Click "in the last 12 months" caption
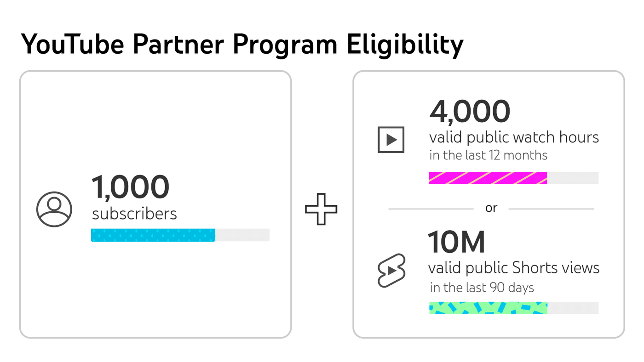Viewport: 644px width, 362px height. [488, 155]
